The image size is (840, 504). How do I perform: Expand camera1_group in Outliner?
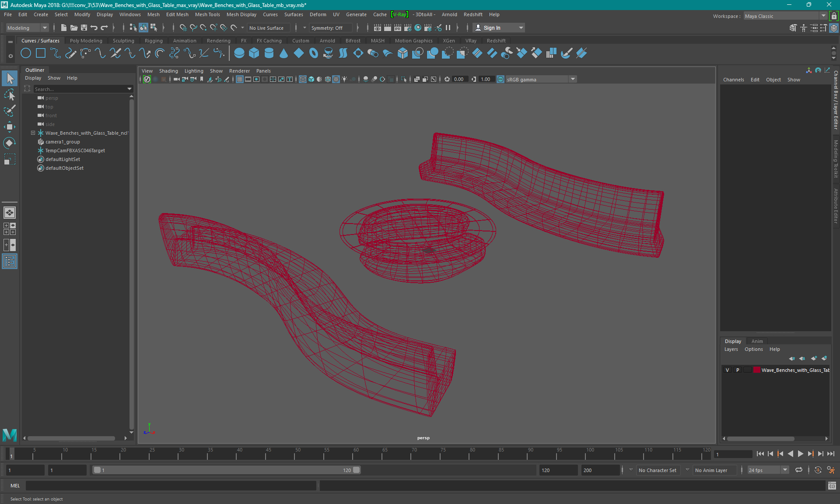tap(34, 142)
